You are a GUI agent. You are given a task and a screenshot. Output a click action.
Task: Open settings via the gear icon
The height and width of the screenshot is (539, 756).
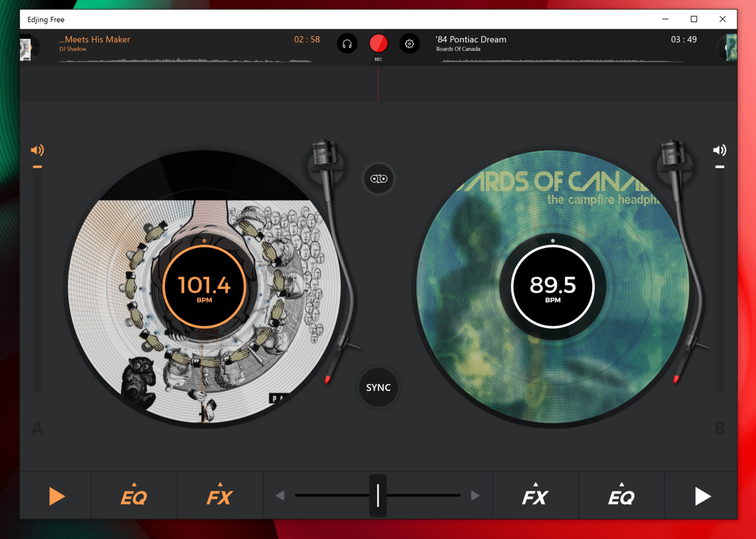pyautogui.click(x=410, y=44)
